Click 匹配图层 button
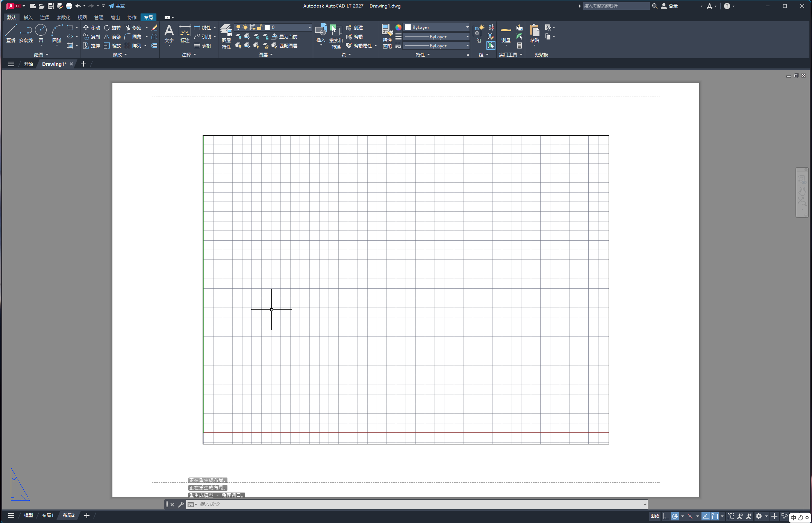 (285, 45)
